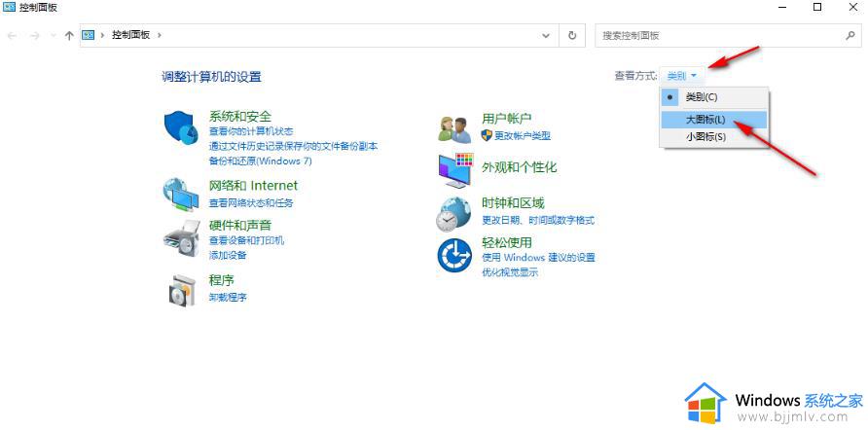Image resolution: width=868 pixels, height=430 pixels.
Task: Click the Control Panel icon in address bar
Action: click(x=89, y=35)
